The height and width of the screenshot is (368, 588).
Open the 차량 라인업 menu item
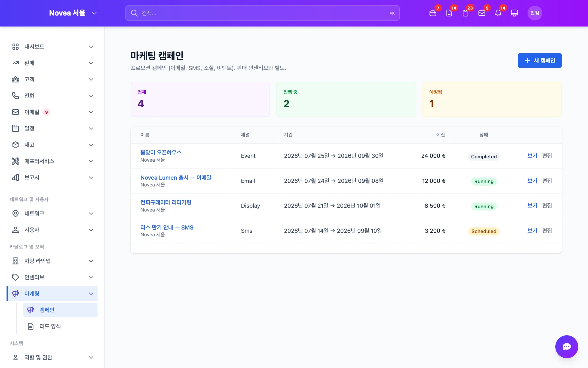coord(52,261)
